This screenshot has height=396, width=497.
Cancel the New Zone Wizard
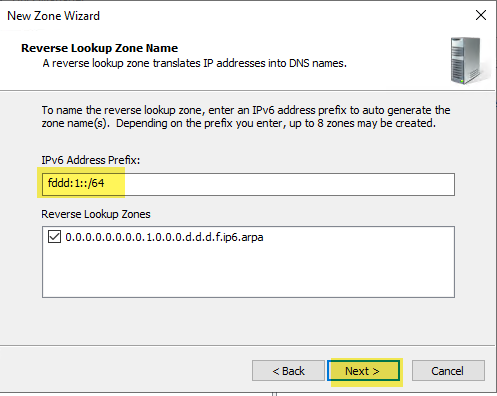[x=448, y=371]
